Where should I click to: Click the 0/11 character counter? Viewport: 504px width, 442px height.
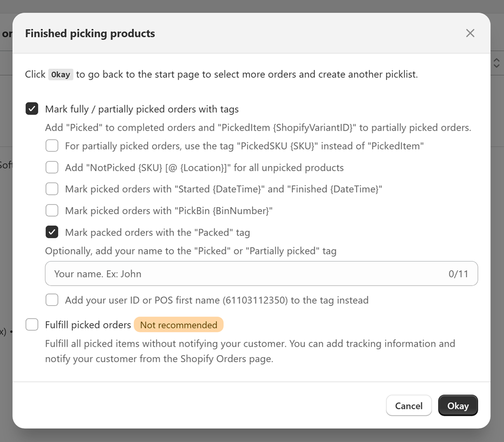pos(458,274)
